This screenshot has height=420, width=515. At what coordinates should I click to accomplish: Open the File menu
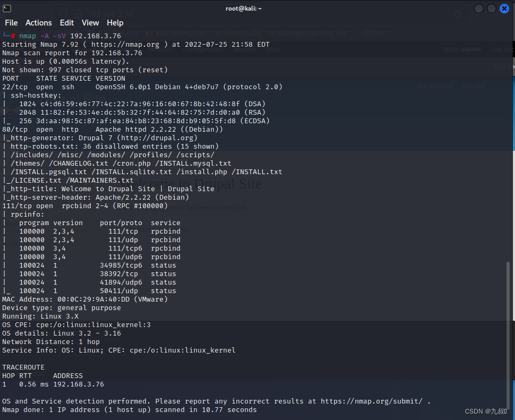[x=11, y=23]
